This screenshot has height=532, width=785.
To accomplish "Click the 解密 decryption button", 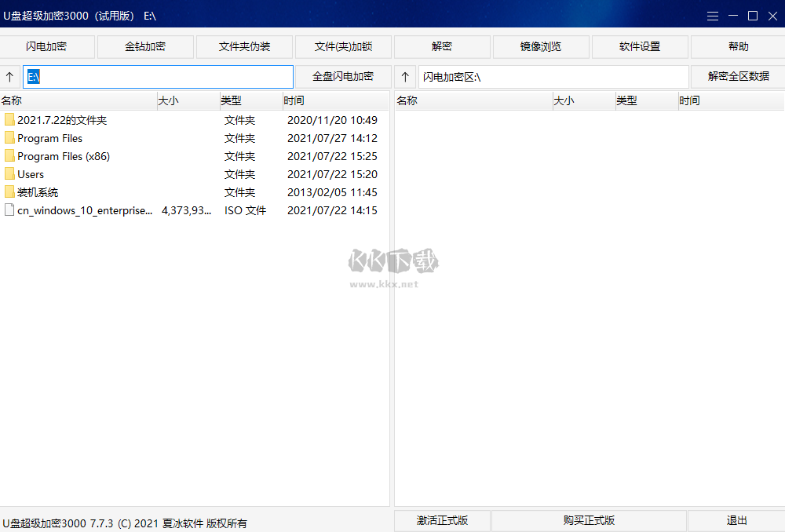I will pos(442,46).
